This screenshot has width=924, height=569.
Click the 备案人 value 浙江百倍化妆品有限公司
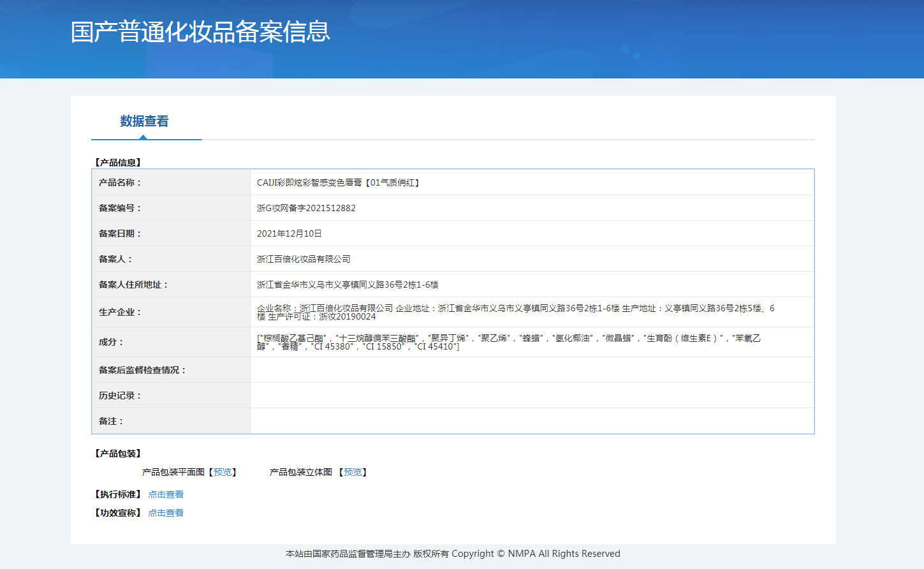click(x=304, y=259)
